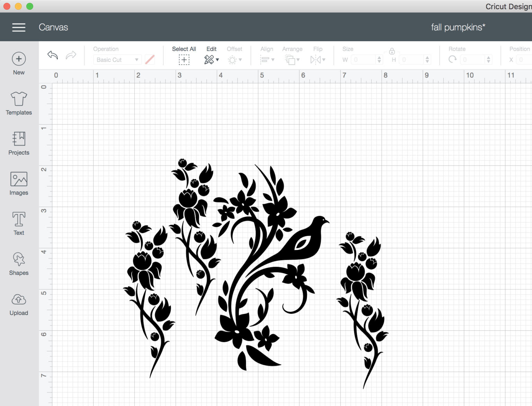Upload a new image
Screen dimensions: 532x406
pyautogui.click(x=19, y=304)
